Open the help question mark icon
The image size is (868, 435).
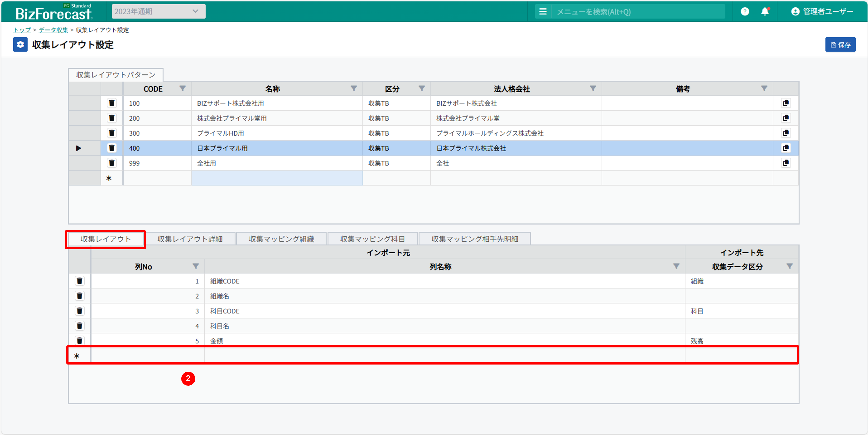(x=745, y=11)
